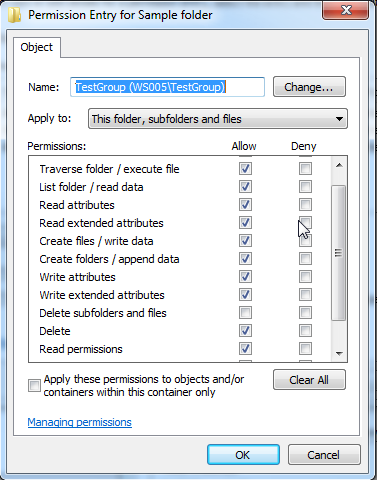The image size is (377, 480).
Task: Click the permissions list scroll down arrow
Action: tap(339, 354)
